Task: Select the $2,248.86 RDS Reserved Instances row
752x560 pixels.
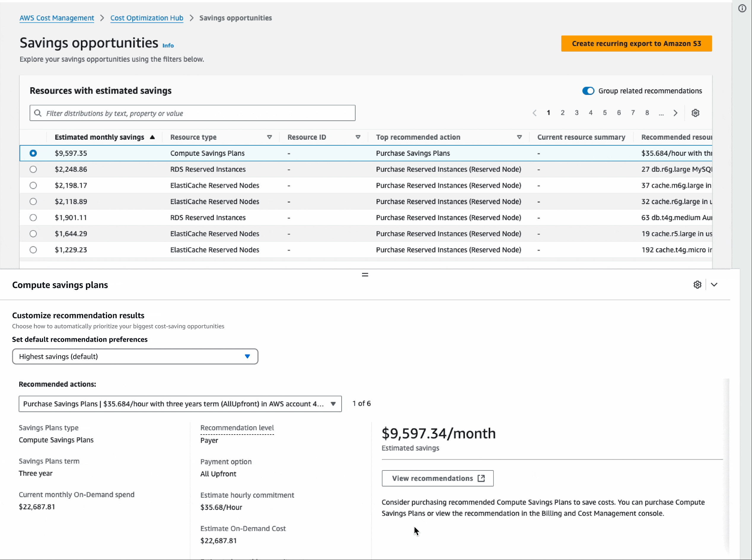Action: (33, 169)
